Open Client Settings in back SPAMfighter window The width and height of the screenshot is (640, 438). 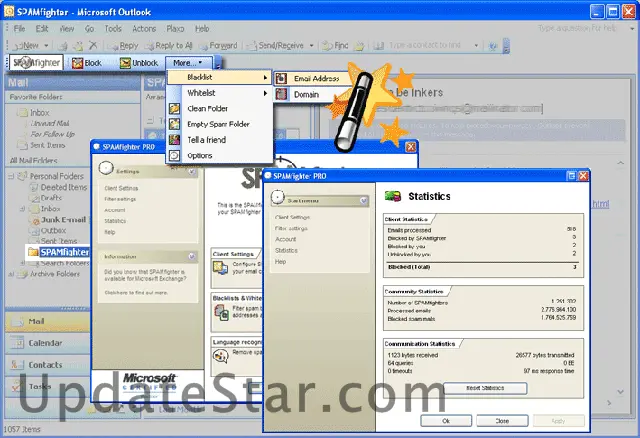coord(121,188)
